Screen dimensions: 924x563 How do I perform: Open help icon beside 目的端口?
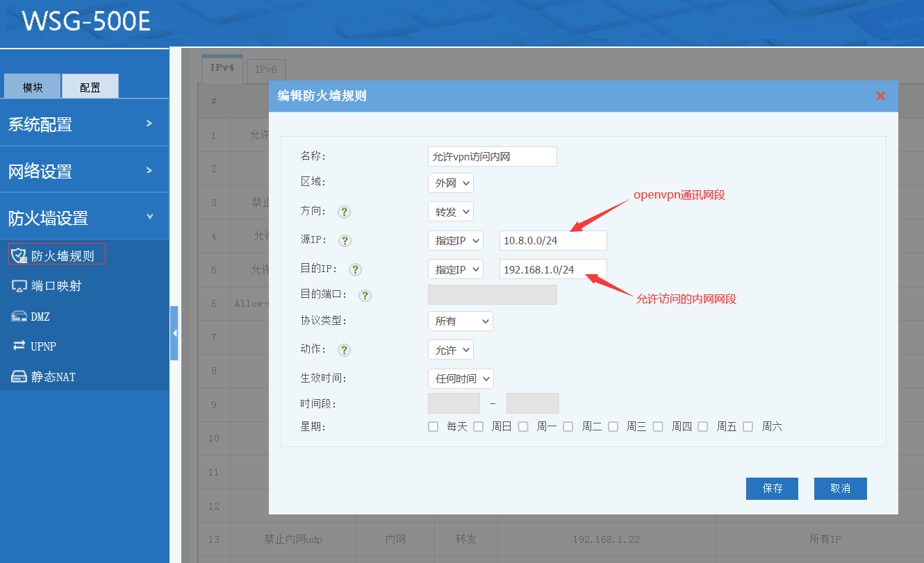[365, 295]
